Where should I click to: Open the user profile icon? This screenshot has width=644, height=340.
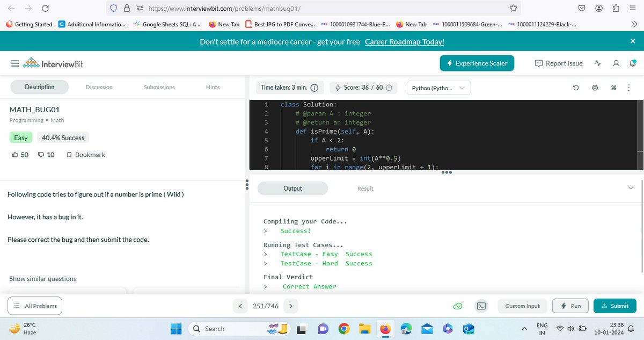(x=616, y=63)
